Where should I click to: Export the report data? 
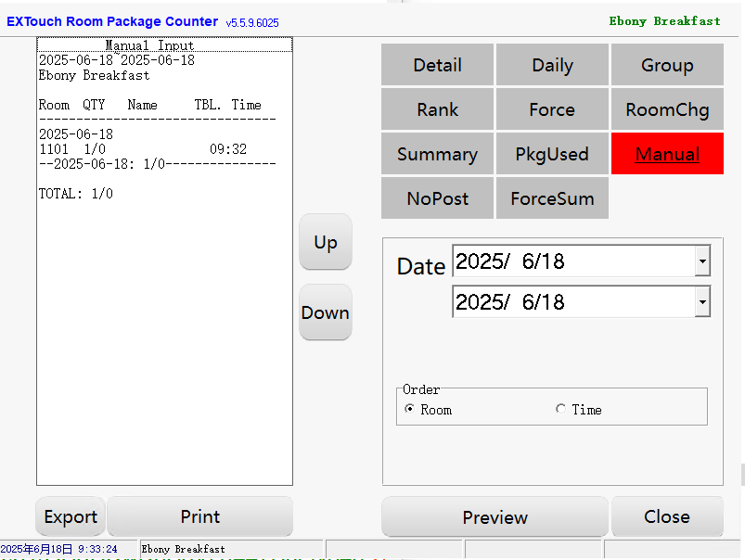[71, 516]
